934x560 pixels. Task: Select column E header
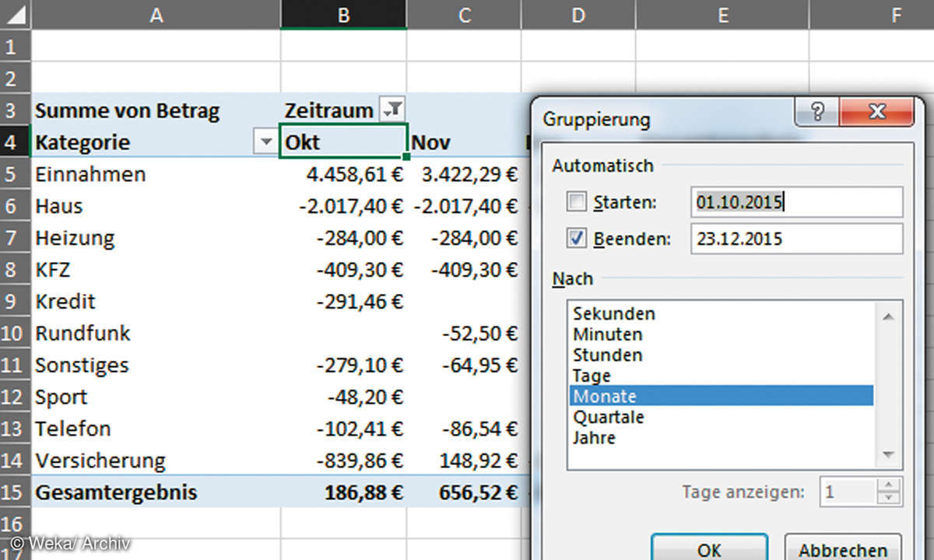[x=722, y=14]
